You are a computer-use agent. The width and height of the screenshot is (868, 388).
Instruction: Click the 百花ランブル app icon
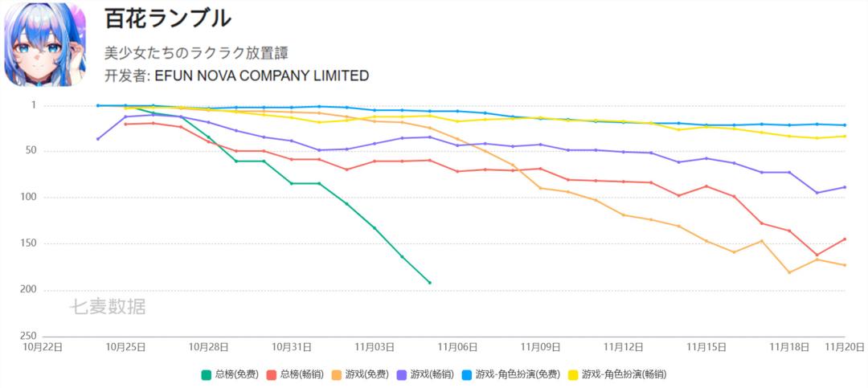click(x=45, y=44)
